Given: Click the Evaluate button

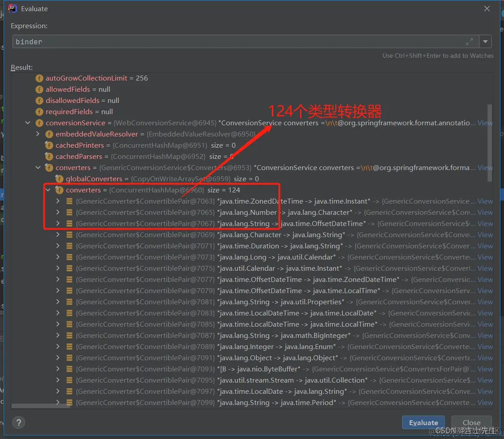Looking at the screenshot, I should [423, 422].
